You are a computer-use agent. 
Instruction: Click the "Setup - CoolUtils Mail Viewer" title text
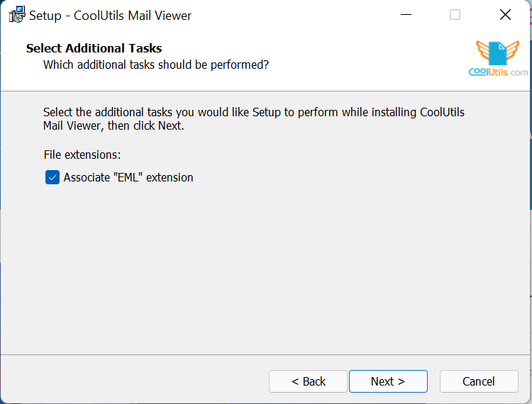(110, 15)
